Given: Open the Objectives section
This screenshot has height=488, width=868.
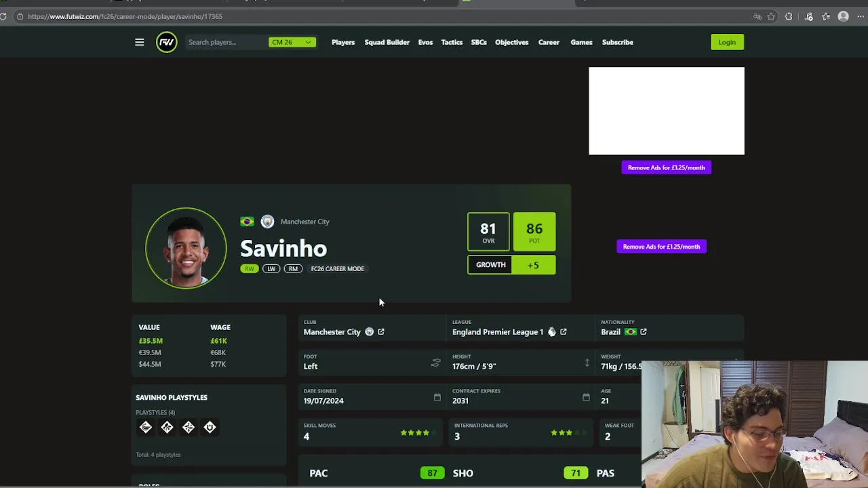Looking at the screenshot, I should pos(511,42).
